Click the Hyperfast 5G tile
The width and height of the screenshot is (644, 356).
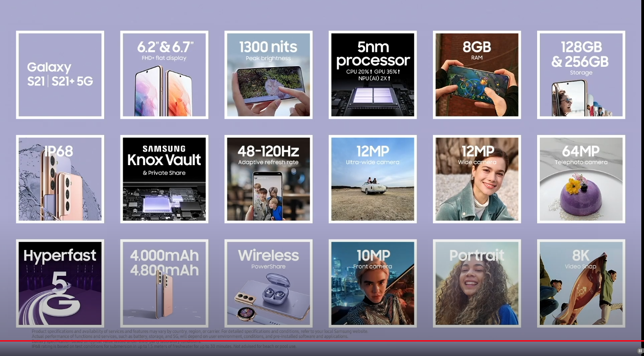60,283
